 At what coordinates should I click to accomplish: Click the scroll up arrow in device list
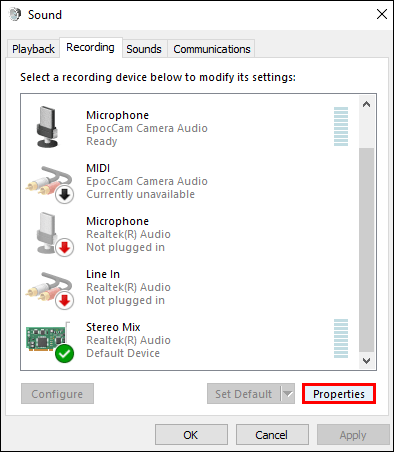pyautogui.click(x=366, y=104)
